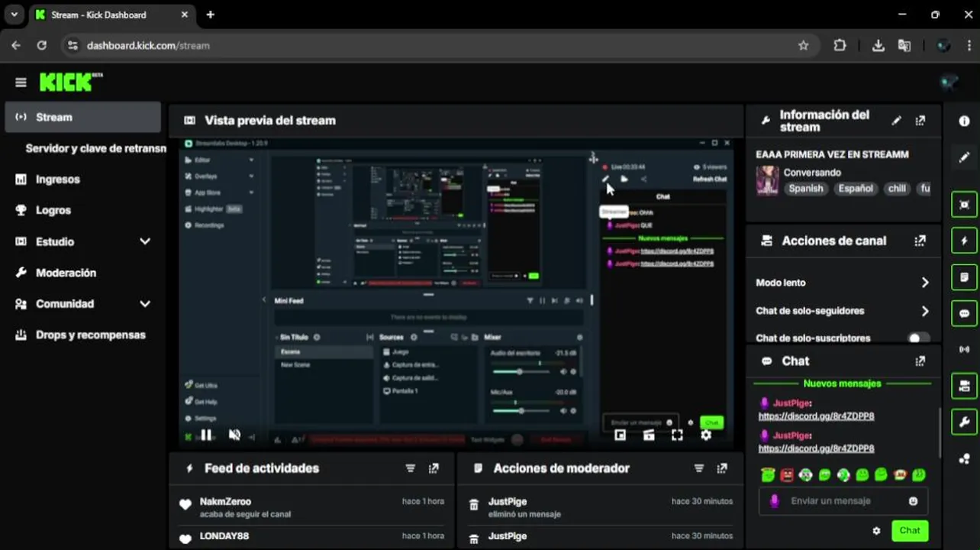
Task: Open chat settings gear icon
Action: (876, 531)
